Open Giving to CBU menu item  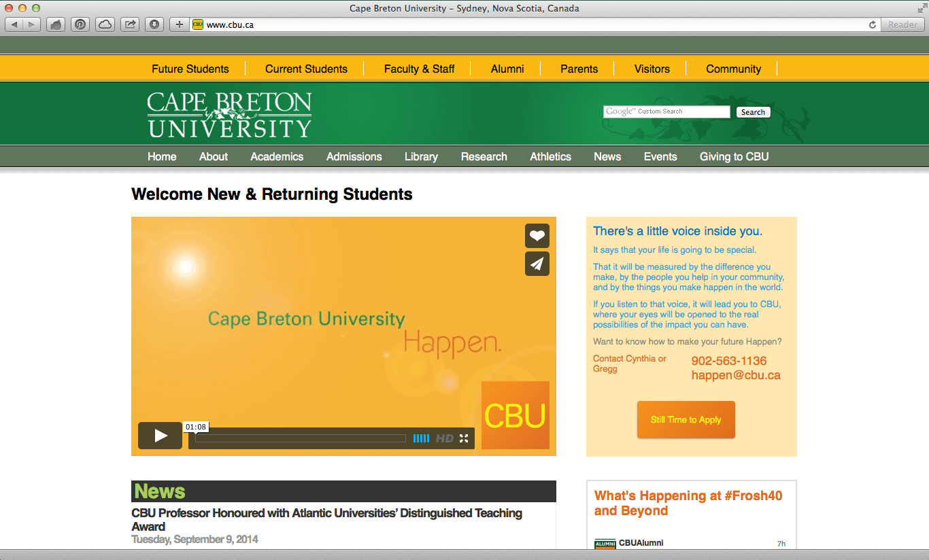point(734,156)
